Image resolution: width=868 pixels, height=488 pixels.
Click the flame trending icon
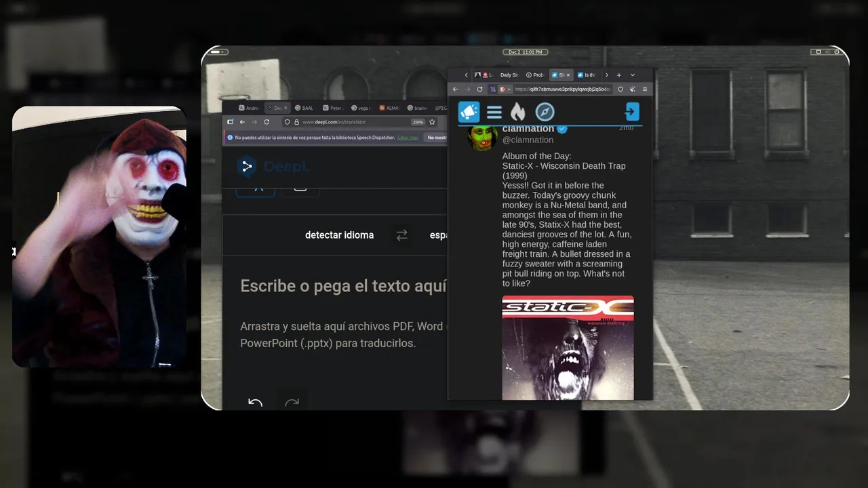click(518, 112)
